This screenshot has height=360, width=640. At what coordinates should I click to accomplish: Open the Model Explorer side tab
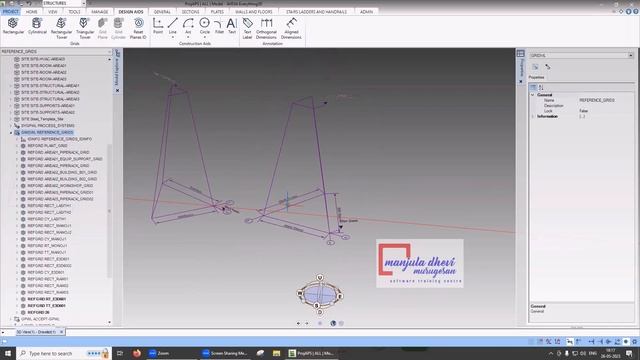(x=117, y=67)
